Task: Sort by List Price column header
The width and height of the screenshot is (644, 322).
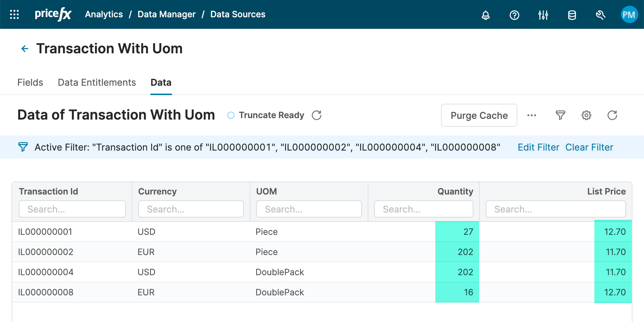Action: coord(607,191)
